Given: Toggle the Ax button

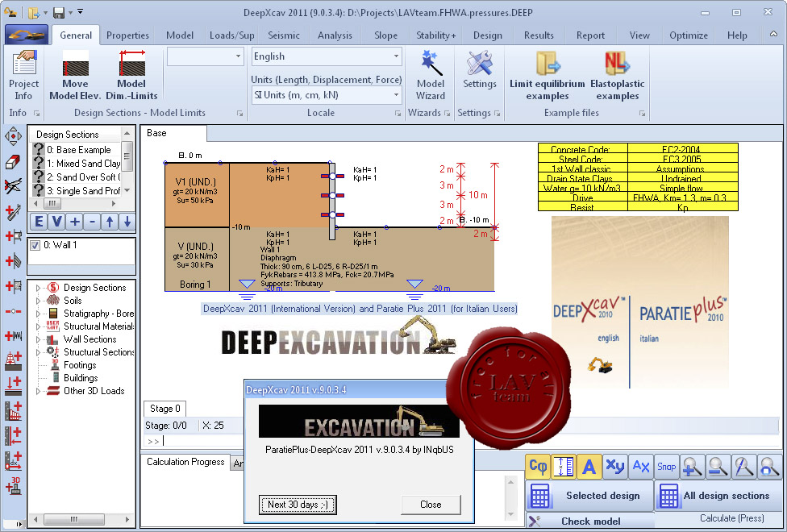Looking at the screenshot, I should tap(641, 467).
